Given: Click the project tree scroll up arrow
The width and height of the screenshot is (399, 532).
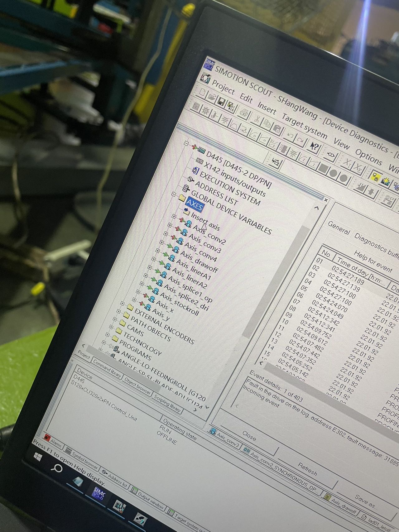Looking at the screenshot, I should [317, 208].
